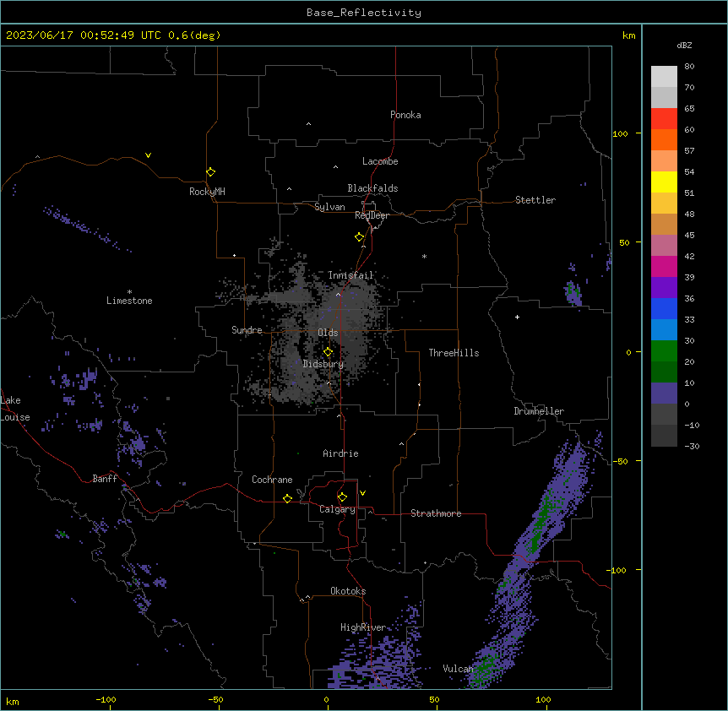Select the 100 tick on the horizontal axis
The width and height of the screenshot is (728, 711).
pos(543,699)
